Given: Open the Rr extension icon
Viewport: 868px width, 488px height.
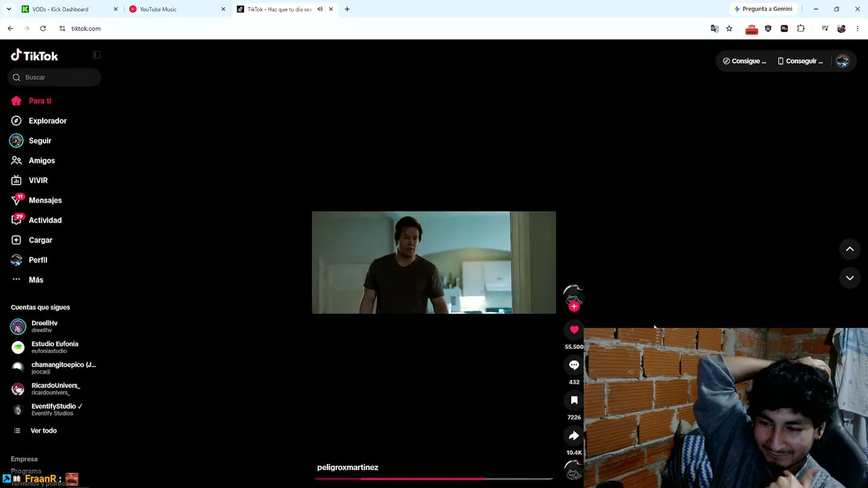Looking at the screenshot, I should point(784,28).
